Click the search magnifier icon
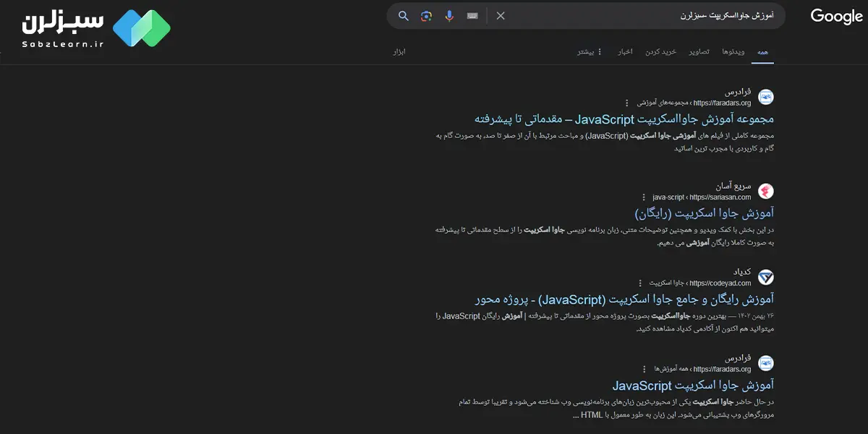868x434 pixels. point(403,14)
